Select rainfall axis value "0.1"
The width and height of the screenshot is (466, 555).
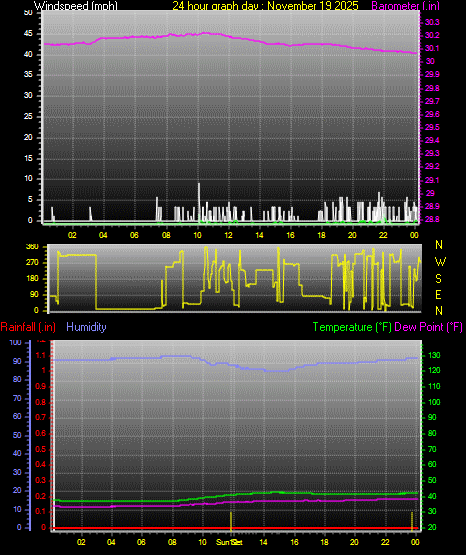pyautogui.click(x=41, y=511)
